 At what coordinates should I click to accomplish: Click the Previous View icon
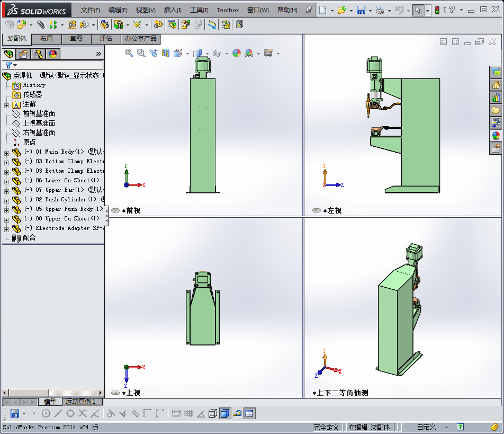coord(154,53)
